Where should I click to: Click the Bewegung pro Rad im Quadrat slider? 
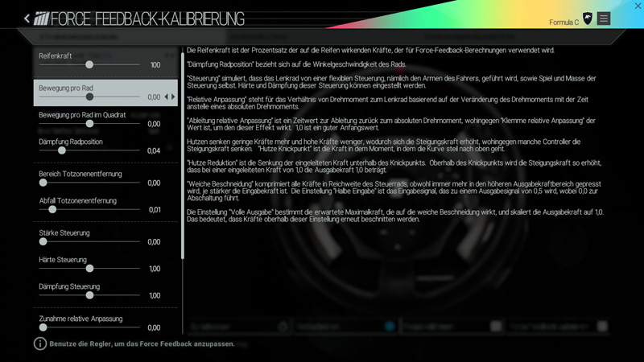(89, 124)
